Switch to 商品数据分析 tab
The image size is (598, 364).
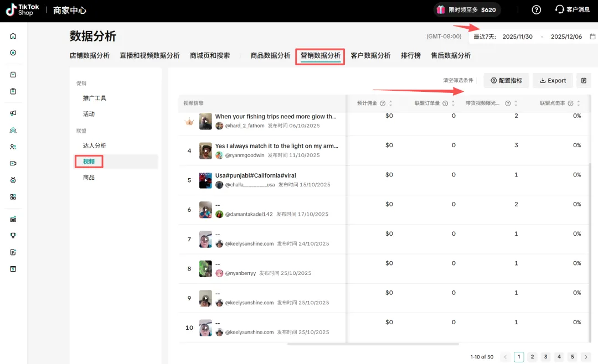point(270,55)
